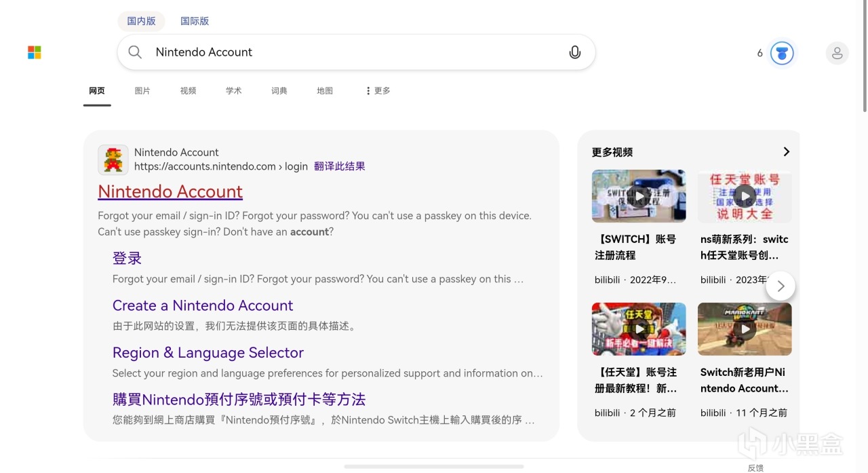Click the video carousel next arrow
The height and width of the screenshot is (473, 868).
[x=781, y=286]
